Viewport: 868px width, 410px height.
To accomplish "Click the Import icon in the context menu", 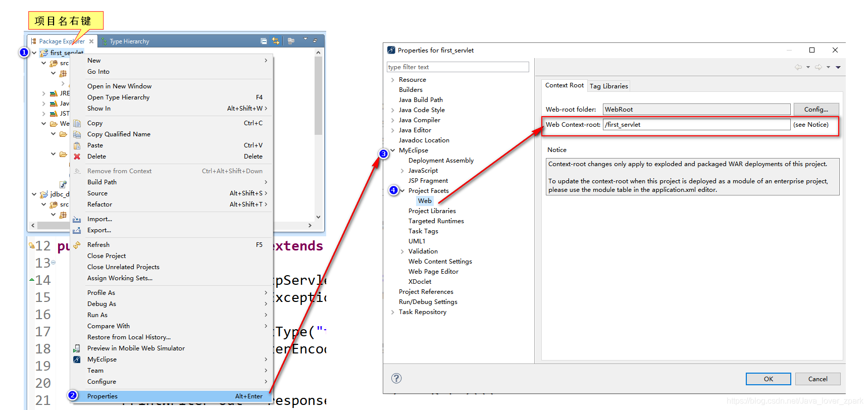I will (77, 219).
